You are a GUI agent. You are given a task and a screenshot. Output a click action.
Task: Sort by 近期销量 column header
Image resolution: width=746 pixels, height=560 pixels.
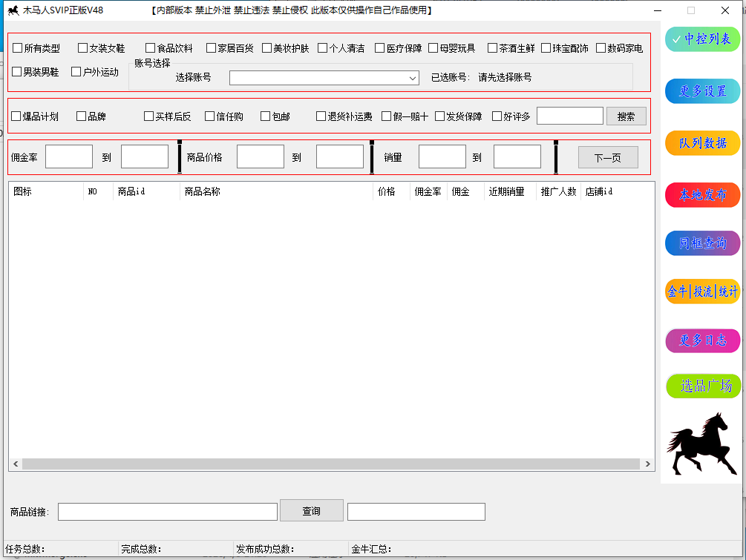click(510, 191)
